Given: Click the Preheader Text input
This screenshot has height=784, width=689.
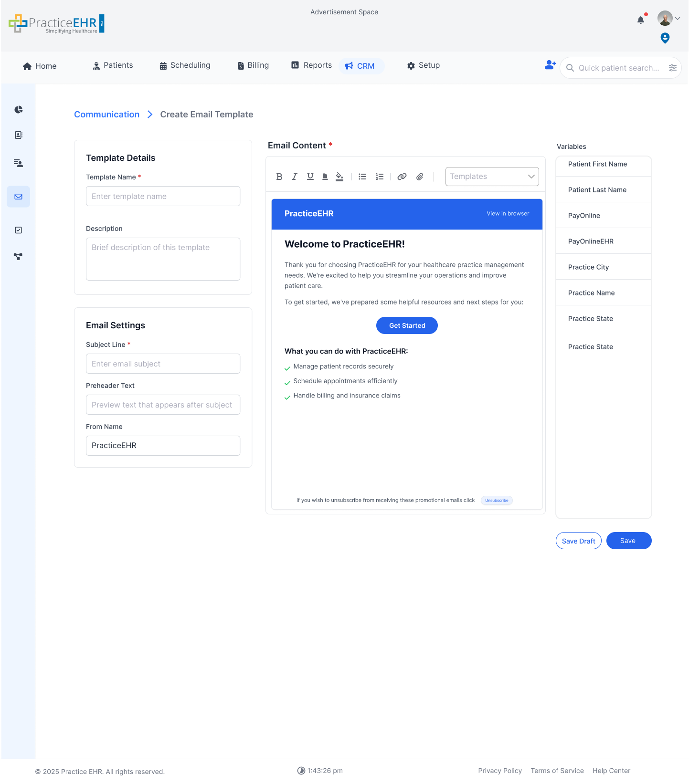Looking at the screenshot, I should click(x=163, y=405).
